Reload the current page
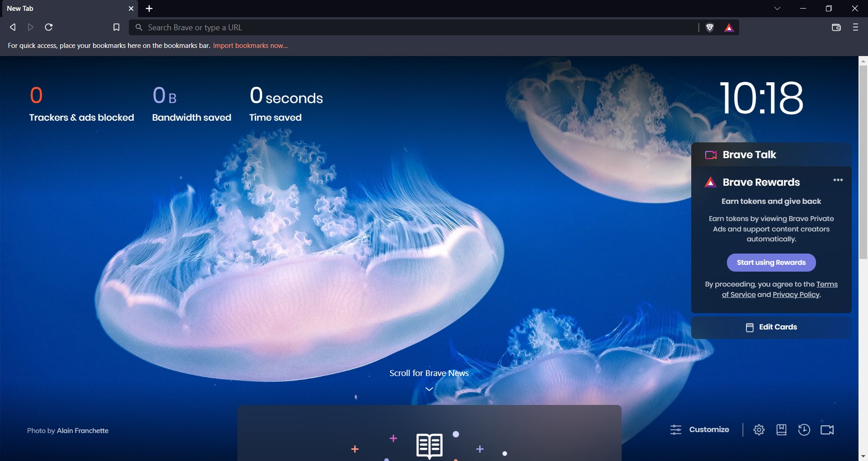Screen dimensions: 868x461 pos(49,27)
